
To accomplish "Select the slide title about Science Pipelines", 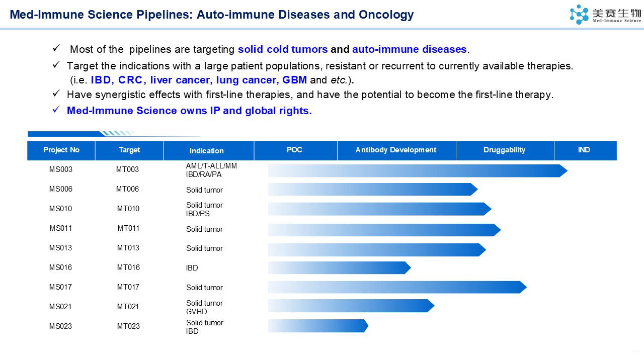I will click(x=212, y=15).
